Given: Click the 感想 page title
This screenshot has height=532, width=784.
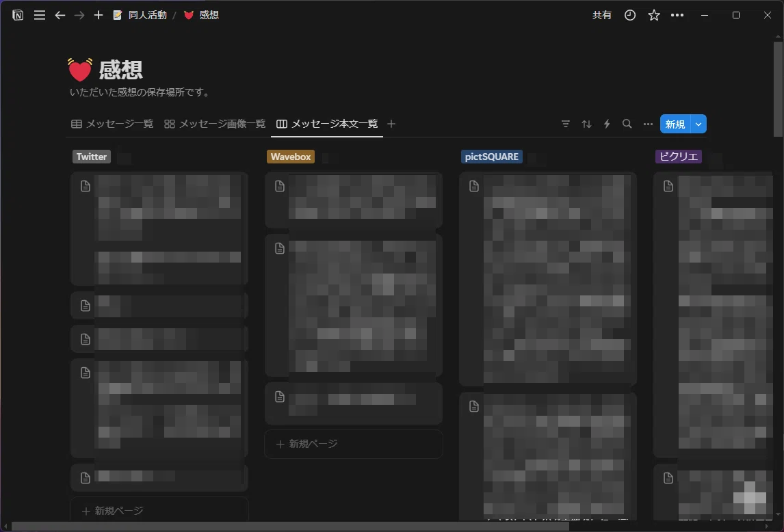Looking at the screenshot, I should pyautogui.click(x=121, y=70).
